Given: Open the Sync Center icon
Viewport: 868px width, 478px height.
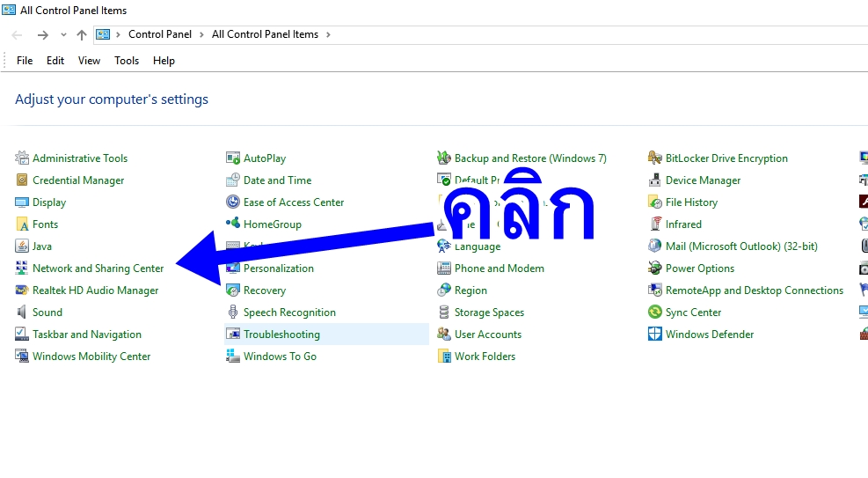Looking at the screenshot, I should [655, 313].
